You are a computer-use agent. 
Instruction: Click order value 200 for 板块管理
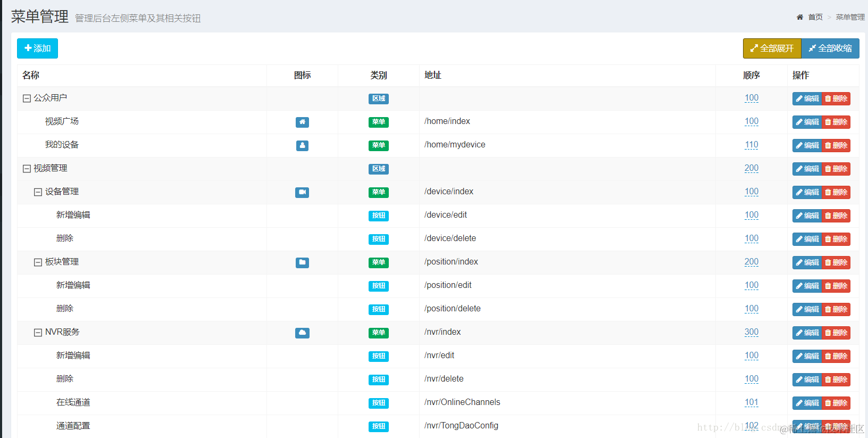pyautogui.click(x=752, y=262)
